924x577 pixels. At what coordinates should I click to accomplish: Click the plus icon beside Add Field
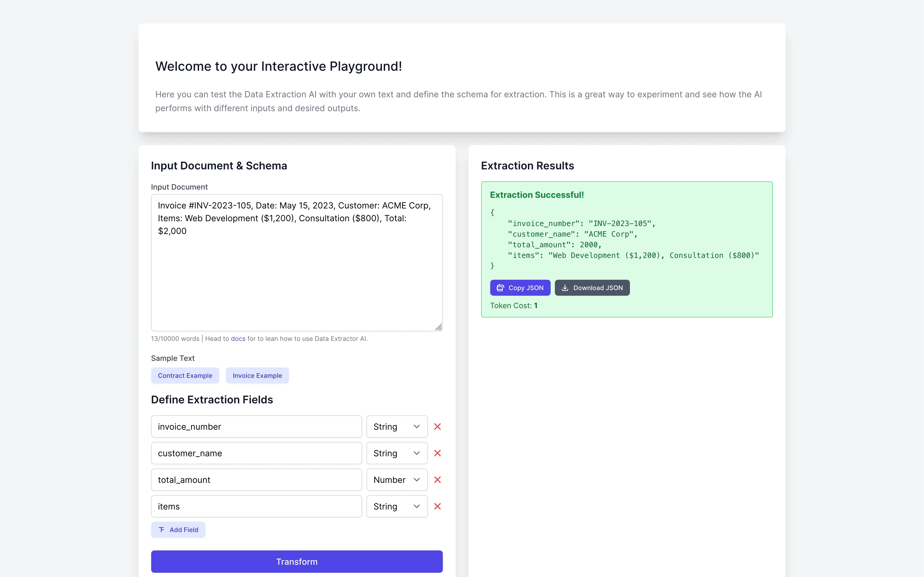point(162,530)
